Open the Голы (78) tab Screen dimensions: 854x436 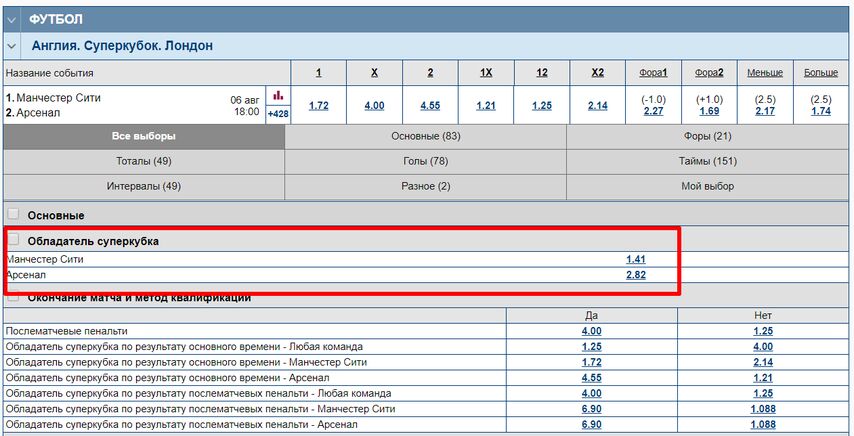coord(425,162)
